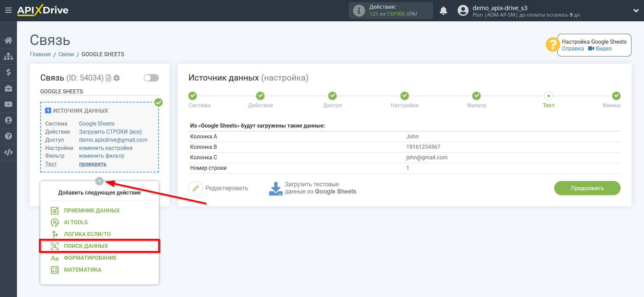Go to the Доступ step
Viewport: 644px width, 297px height.
[332, 96]
